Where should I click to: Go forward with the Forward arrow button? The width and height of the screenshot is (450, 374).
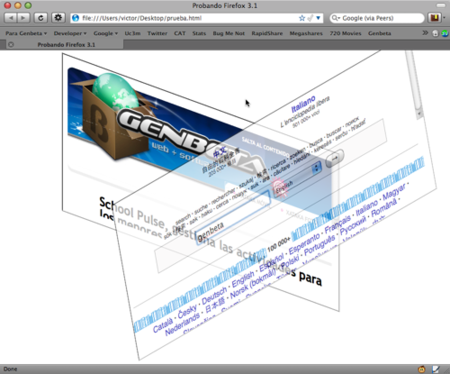coord(23,18)
